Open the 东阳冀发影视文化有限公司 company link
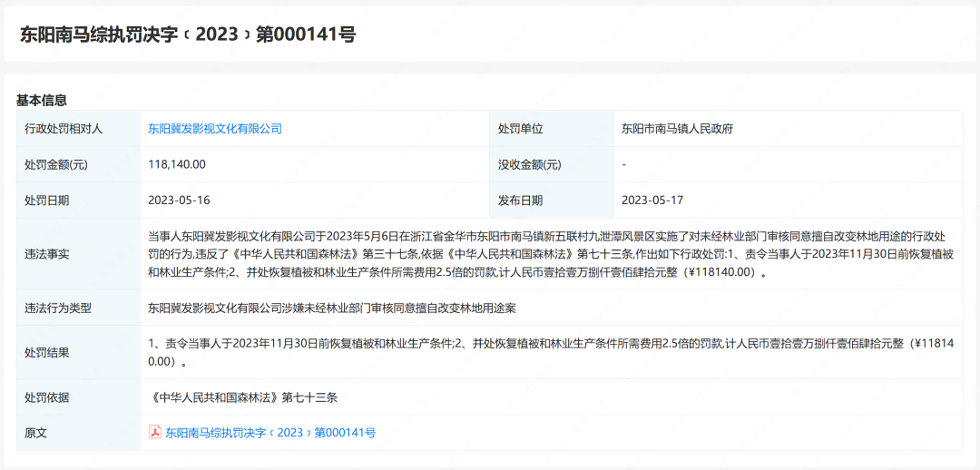 [215, 129]
